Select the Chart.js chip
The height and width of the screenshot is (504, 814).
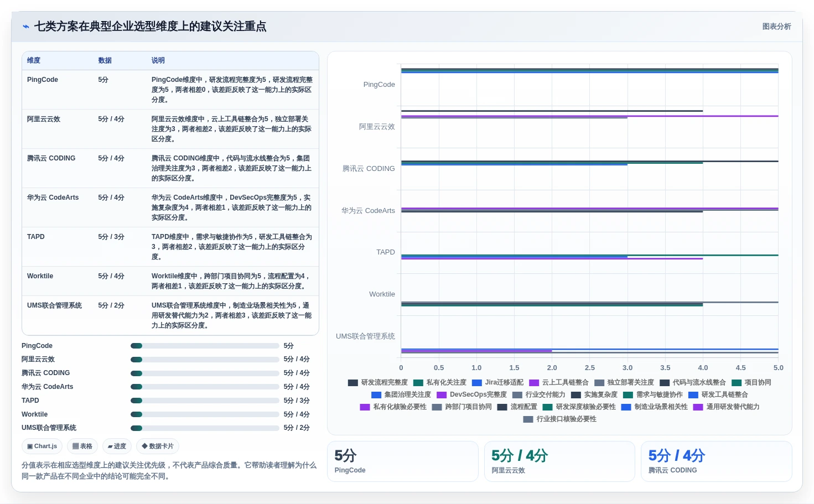(x=42, y=446)
